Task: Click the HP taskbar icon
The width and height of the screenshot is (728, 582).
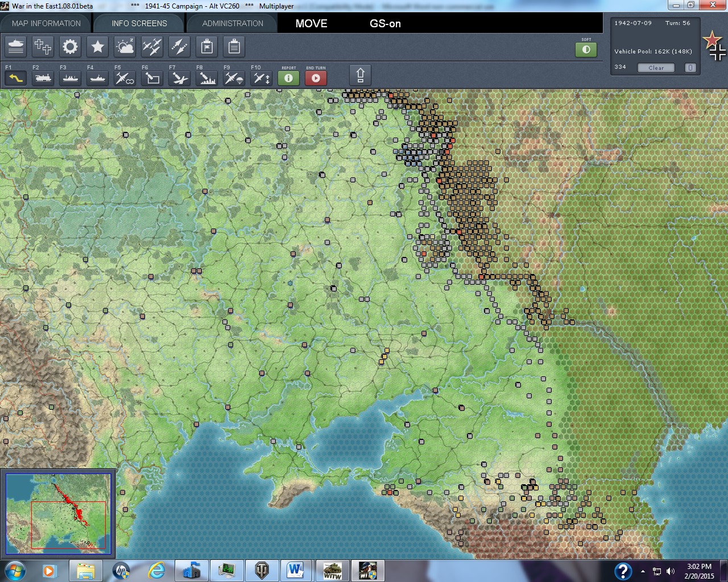Action: click(x=121, y=571)
